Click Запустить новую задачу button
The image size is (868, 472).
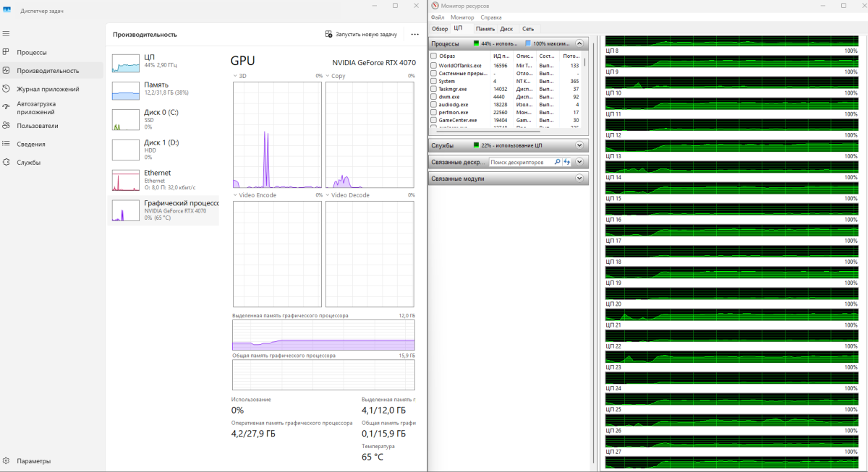[x=361, y=34]
